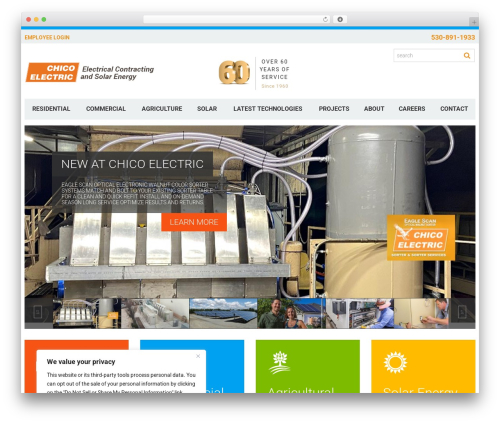Open the Commercial menu
Image resolution: width=500 pixels, height=423 pixels.
tap(106, 109)
